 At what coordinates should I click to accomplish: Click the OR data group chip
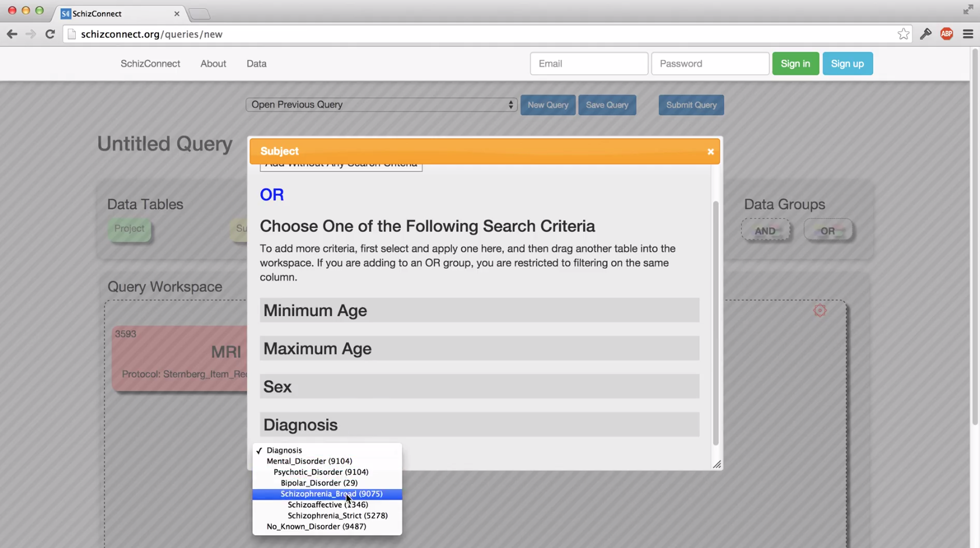pyautogui.click(x=827, y=231)
